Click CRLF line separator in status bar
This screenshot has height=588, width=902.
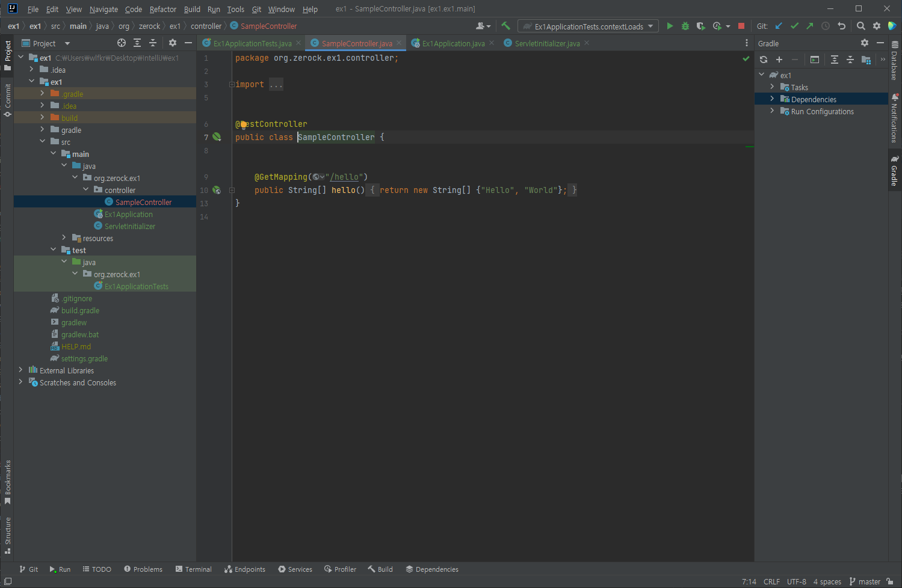pos(771,581)
